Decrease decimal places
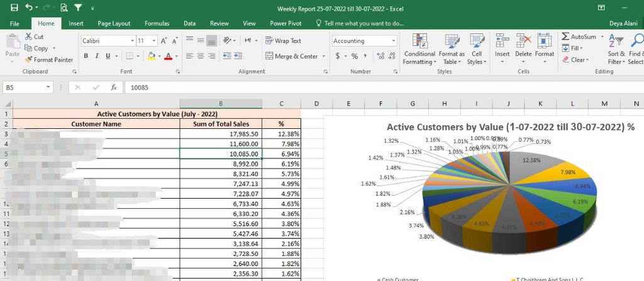 coord(392,57)
